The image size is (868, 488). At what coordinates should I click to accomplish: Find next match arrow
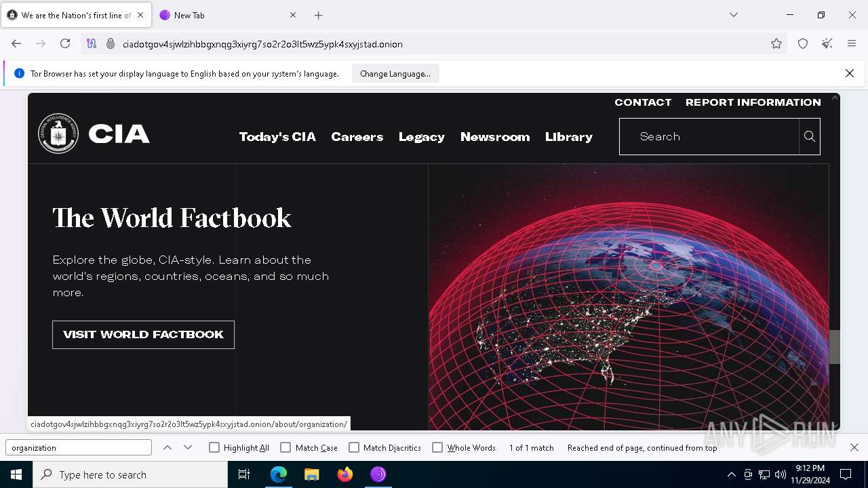(188, 447)
